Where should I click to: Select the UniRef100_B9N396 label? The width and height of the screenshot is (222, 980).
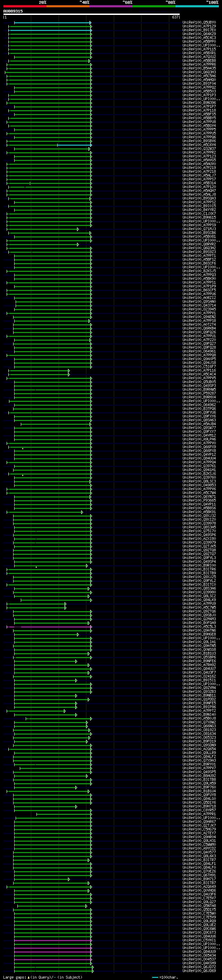pyautogui.click(x=199, y=103)
